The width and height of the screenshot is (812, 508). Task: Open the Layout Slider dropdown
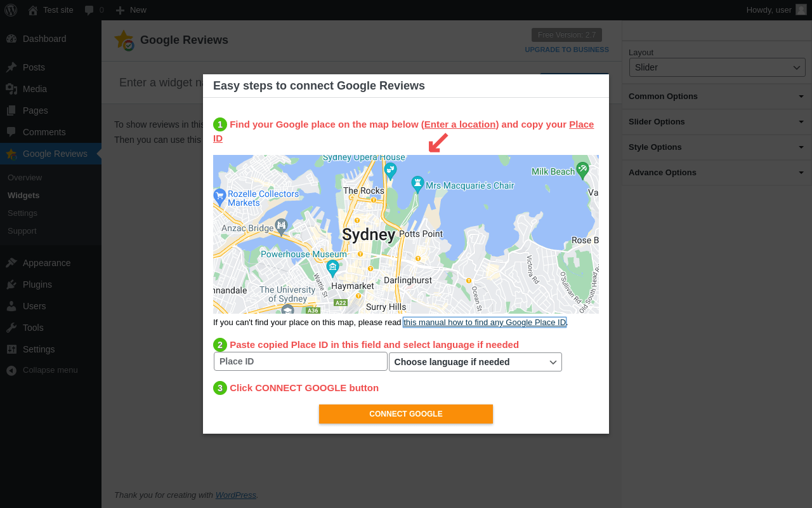717,67
